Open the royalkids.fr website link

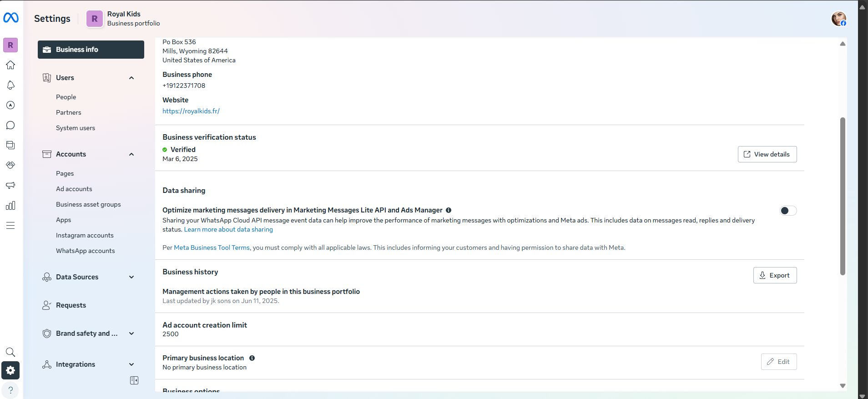(191, 111)
